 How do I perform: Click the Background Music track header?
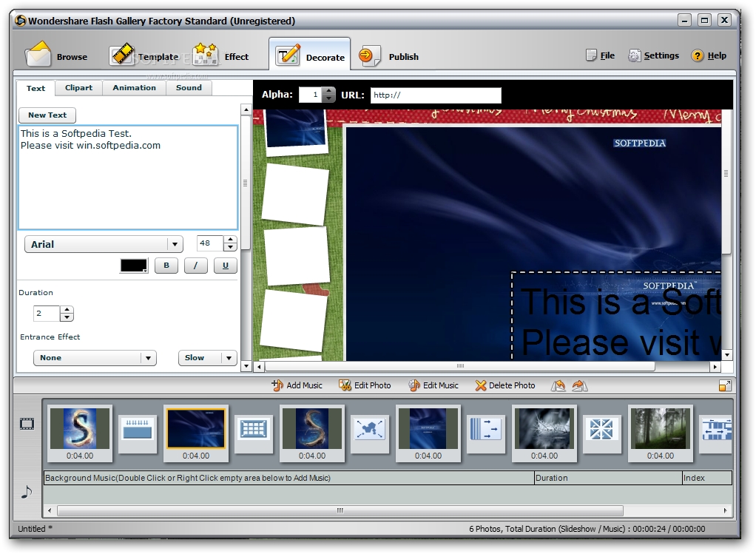point(288,478)
